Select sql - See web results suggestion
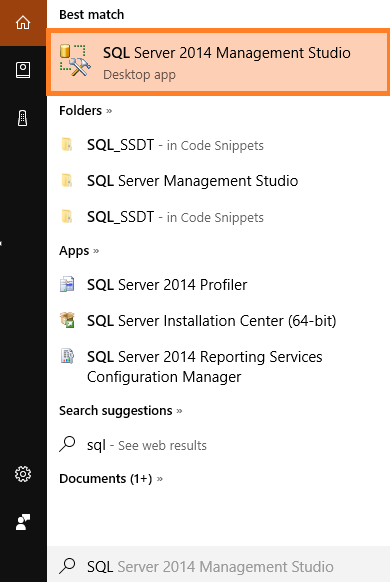The height and width of the screenshot is (582, 390). tap(218, 445)
